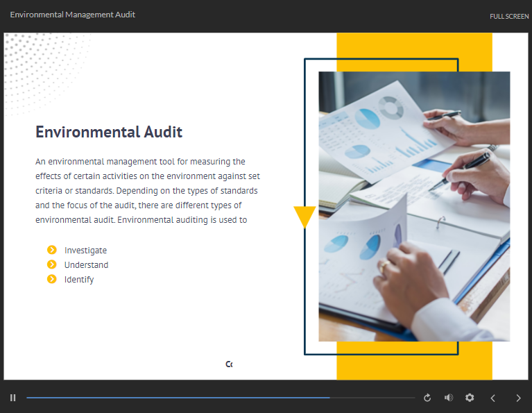This screenshot has height=413, width=532.
Task: Mute the audio with speaker icon
Action: (448, 398)
